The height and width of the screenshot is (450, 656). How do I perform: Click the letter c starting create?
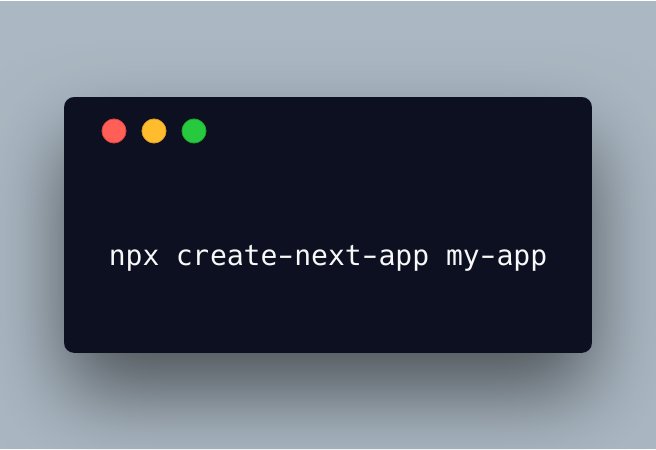(x=184, y=257)
